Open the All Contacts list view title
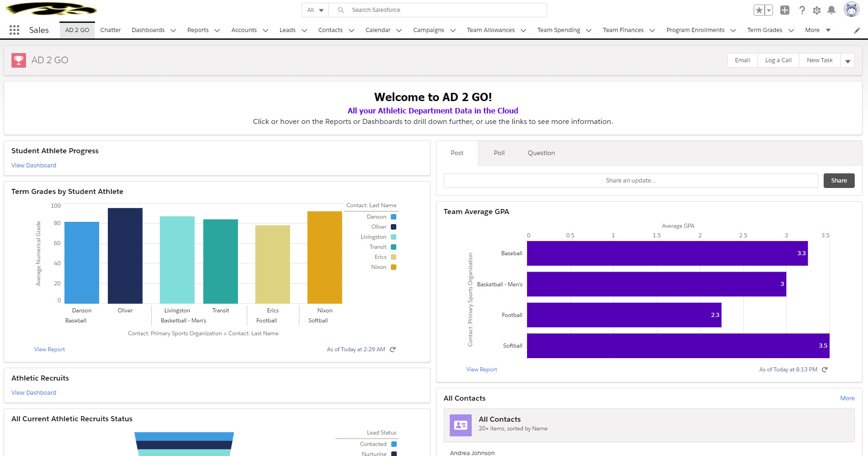Screen dimensions: 868x456 (500, 419)
